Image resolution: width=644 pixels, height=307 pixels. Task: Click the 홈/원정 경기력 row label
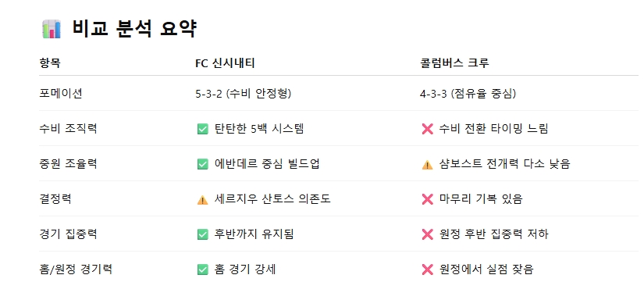(x=76, y=270)
